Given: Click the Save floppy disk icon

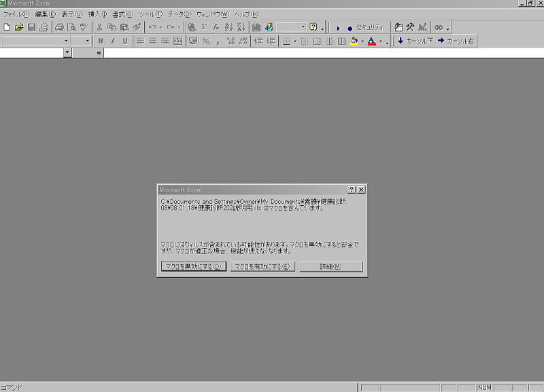Looking at the screenshot, I should tap(31, 27).
